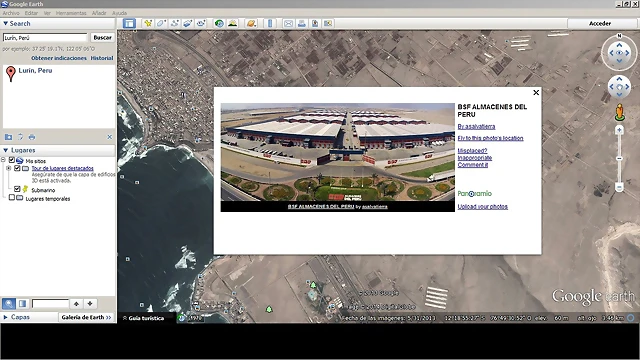Image resolution: width=640 pixels, height=360 pixels.
Task: Enable the Lugares temporales checkbox
Action: (x=12, y=198)
